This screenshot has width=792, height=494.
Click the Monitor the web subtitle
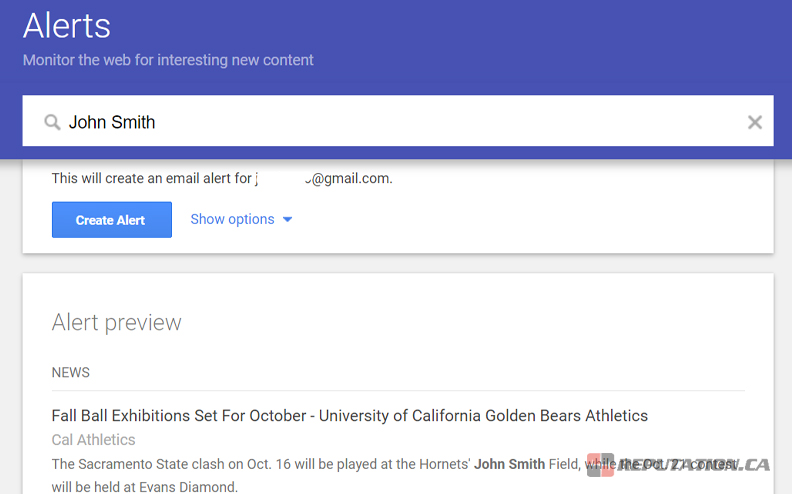(x=168, y=60)
